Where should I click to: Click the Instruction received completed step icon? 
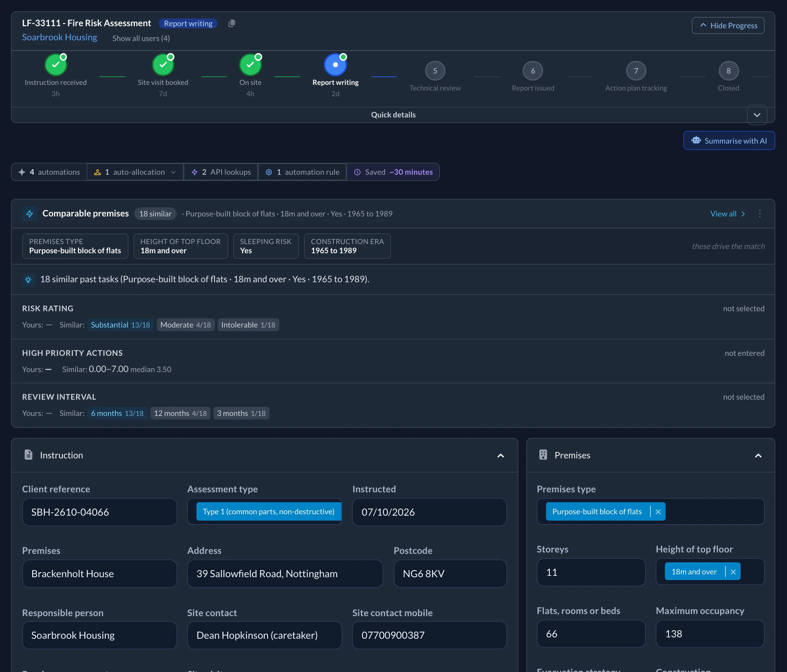pyautogui.click(x=56, y=65)
